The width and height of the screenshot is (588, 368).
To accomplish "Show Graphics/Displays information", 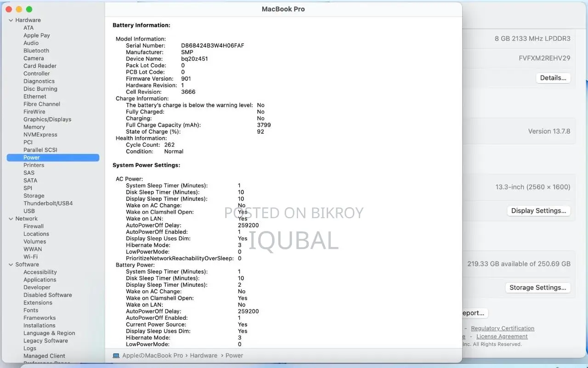I will 47,119.
